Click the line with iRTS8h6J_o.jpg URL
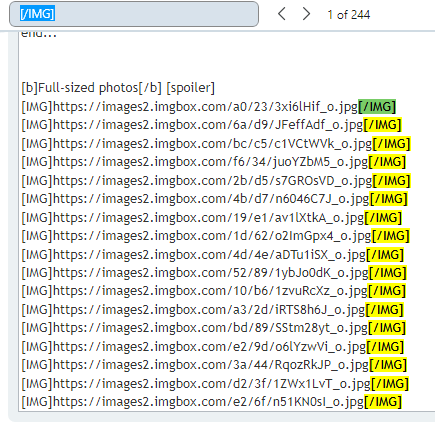The image size is (435, 424). [x=212, y=310]
